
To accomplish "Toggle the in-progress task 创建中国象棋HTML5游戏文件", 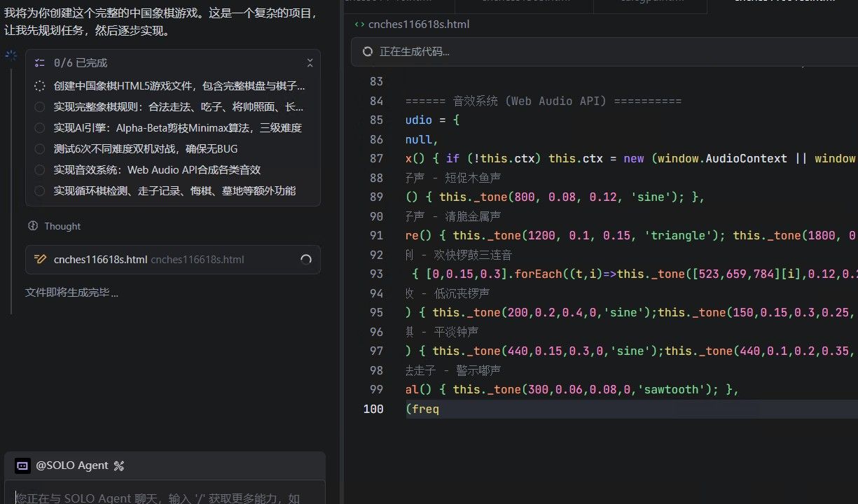I will tap(39, 86).
